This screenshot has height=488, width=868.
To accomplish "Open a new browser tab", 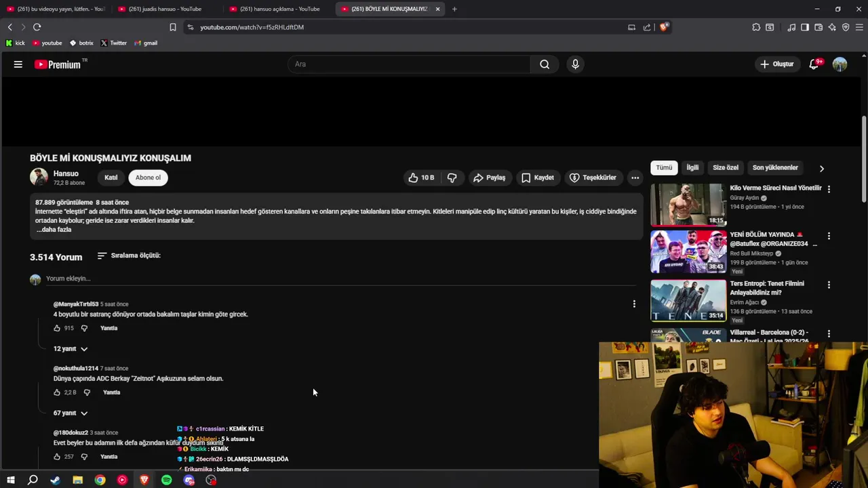I will [454, 9].
